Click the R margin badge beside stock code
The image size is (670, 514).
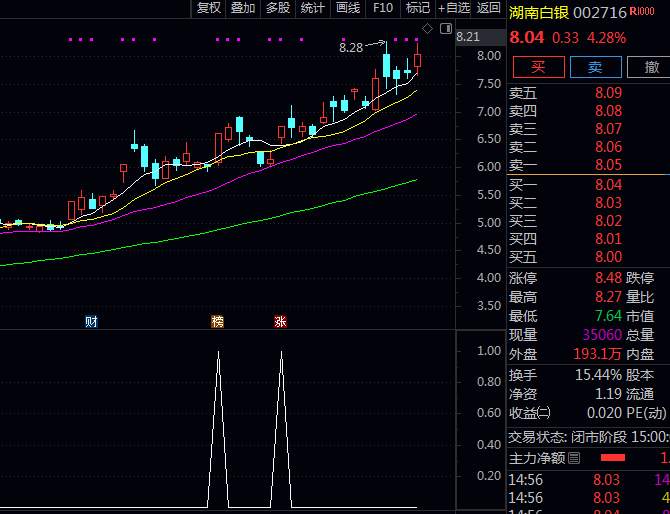(634, 11)
